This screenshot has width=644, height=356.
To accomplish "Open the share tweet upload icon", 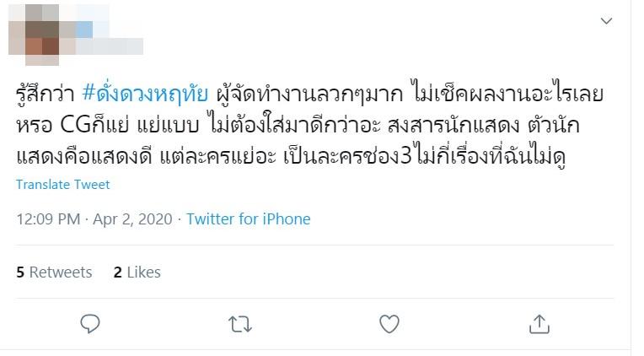I will coord(539,324).
